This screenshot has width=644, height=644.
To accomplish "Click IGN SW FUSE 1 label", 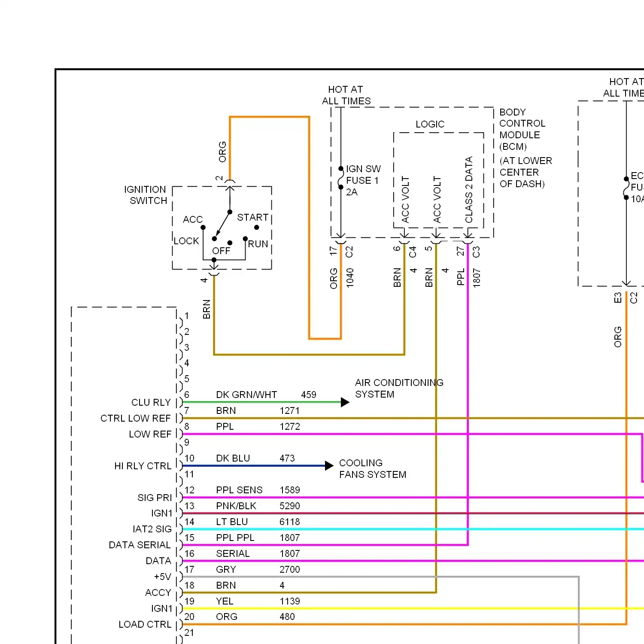I will pyautogui.click(x=363, y=180).
